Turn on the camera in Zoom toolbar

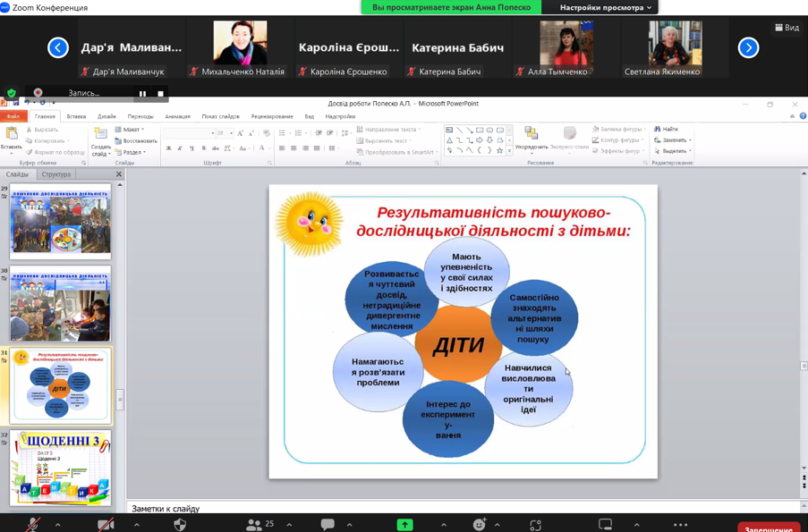tap(106, 525)
